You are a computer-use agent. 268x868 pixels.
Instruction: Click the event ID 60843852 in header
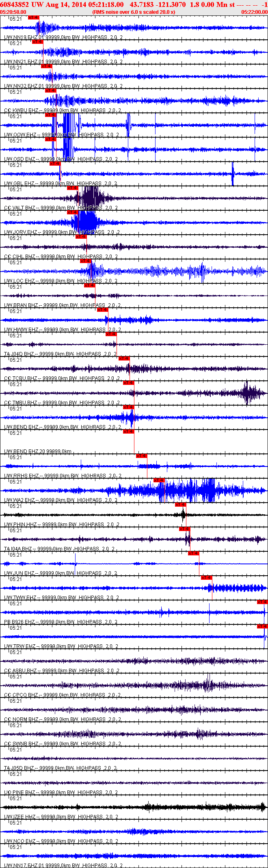point(15,4)
